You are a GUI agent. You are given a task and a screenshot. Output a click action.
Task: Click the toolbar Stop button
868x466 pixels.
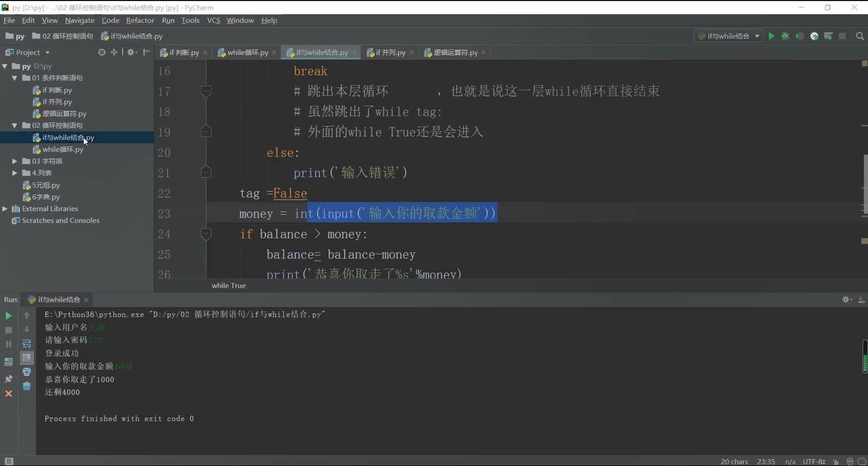pos(842,36)
